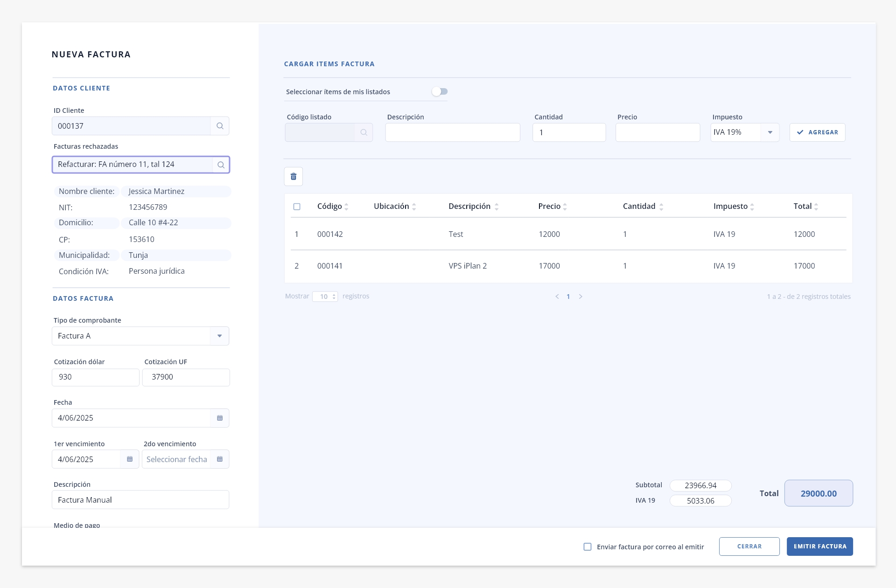
Task: Change the Mostrar registros count selector
Action: (x=325, y=297)
